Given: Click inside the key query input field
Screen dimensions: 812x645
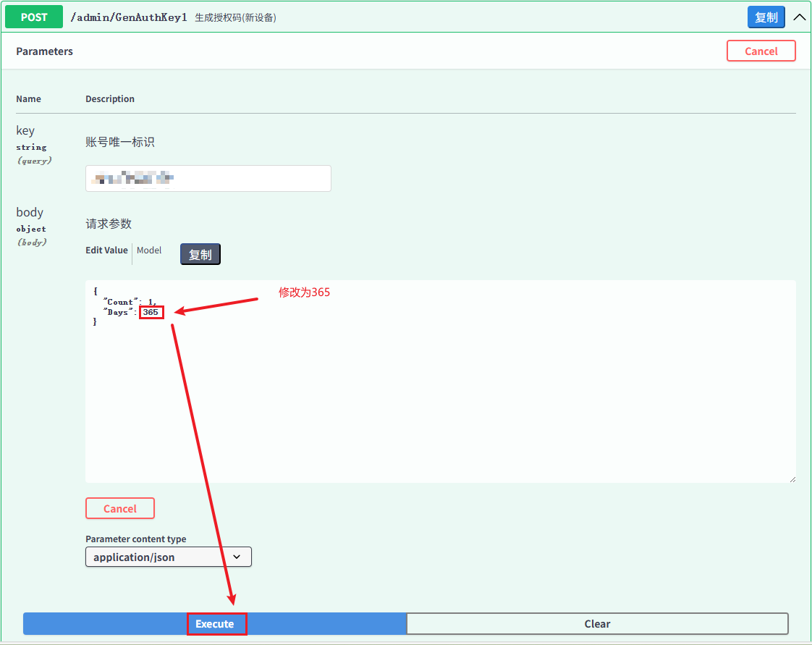Looking at the screenshot, I should pyautogui.click(x=208, y=178).
